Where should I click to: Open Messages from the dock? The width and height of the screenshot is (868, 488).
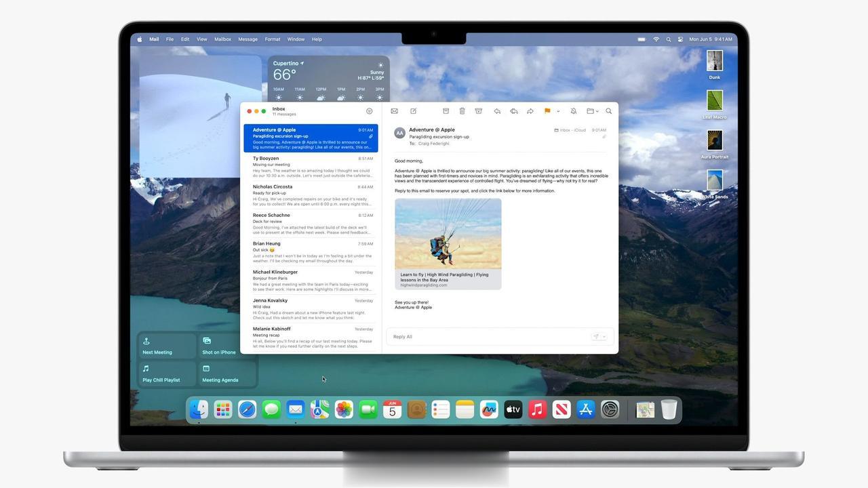pos(271,409)
